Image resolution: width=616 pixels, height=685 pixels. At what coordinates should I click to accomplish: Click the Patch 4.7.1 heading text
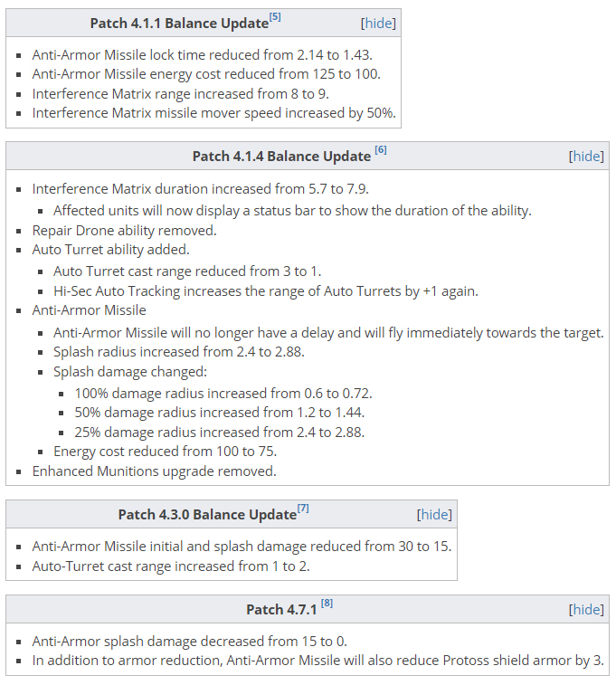point(280,609)
